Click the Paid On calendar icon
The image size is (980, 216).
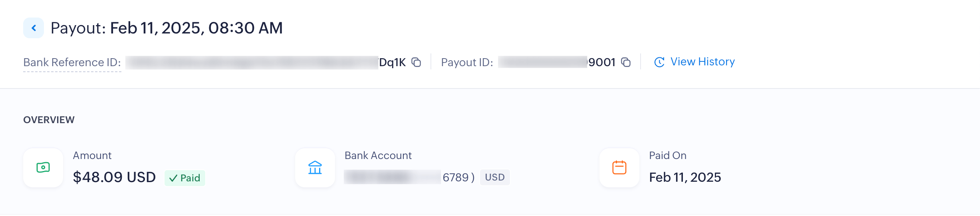(619, 168)
